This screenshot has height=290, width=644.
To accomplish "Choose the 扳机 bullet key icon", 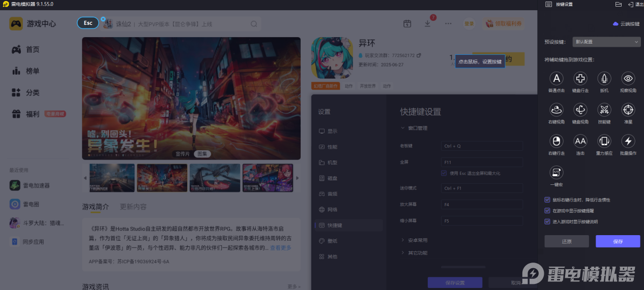I will click(604, 78).
